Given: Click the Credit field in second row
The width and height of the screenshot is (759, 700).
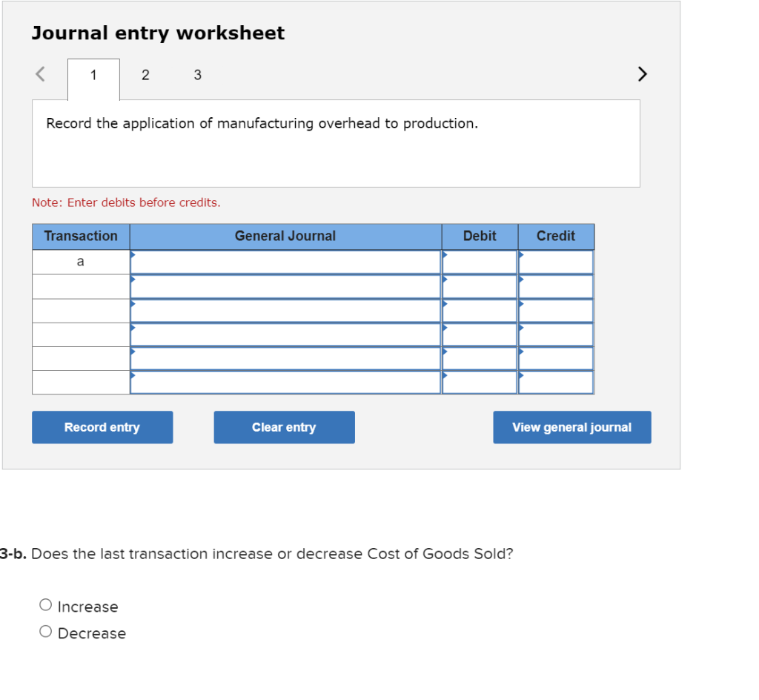Looking at the screenshot, I should pos(556,286).
